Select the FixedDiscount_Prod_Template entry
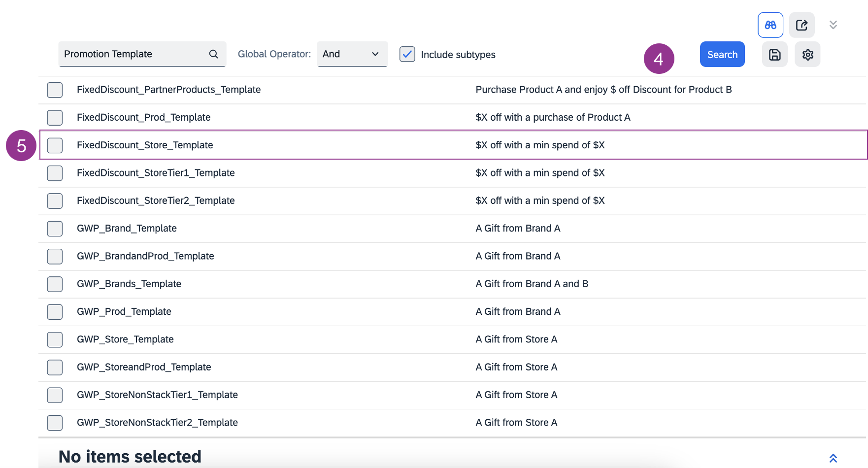The image size is (868, 468). pyautogui.click(x=143, y=117)
